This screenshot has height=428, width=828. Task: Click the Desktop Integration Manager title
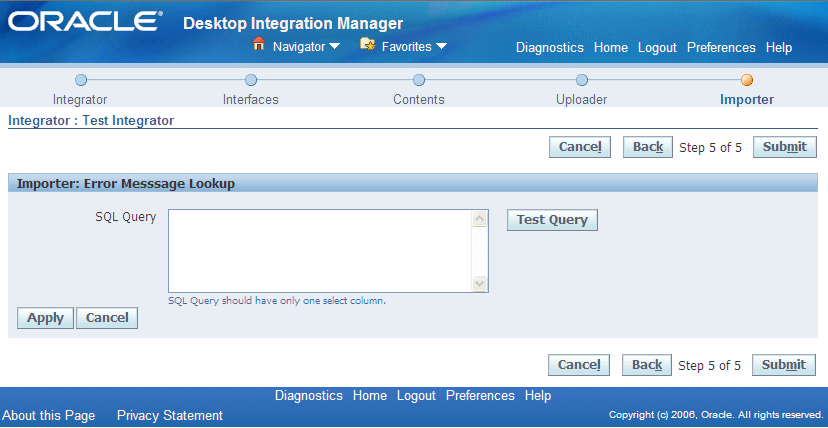(293, 24)
